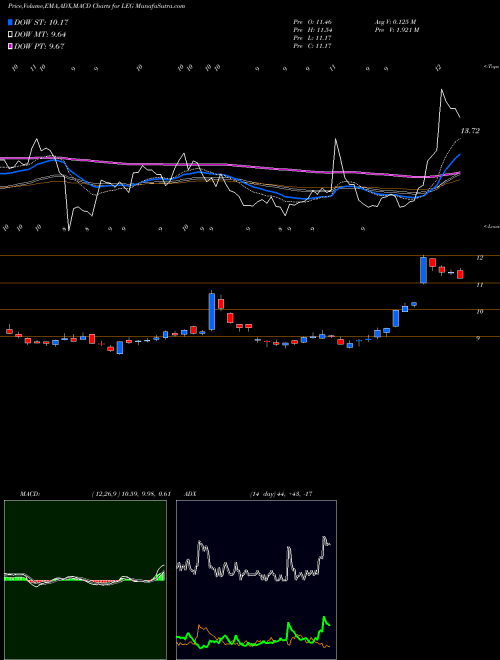Click the 10 price level label on candlestick axis
Image resolution: width=500 pixels, height=660 pixels.
pos(479,312)
